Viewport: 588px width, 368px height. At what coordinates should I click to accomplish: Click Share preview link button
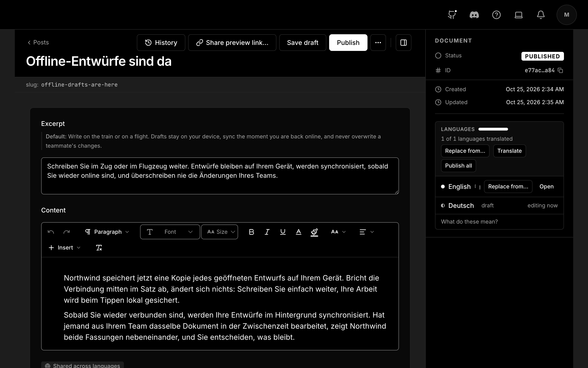point(232,43)
